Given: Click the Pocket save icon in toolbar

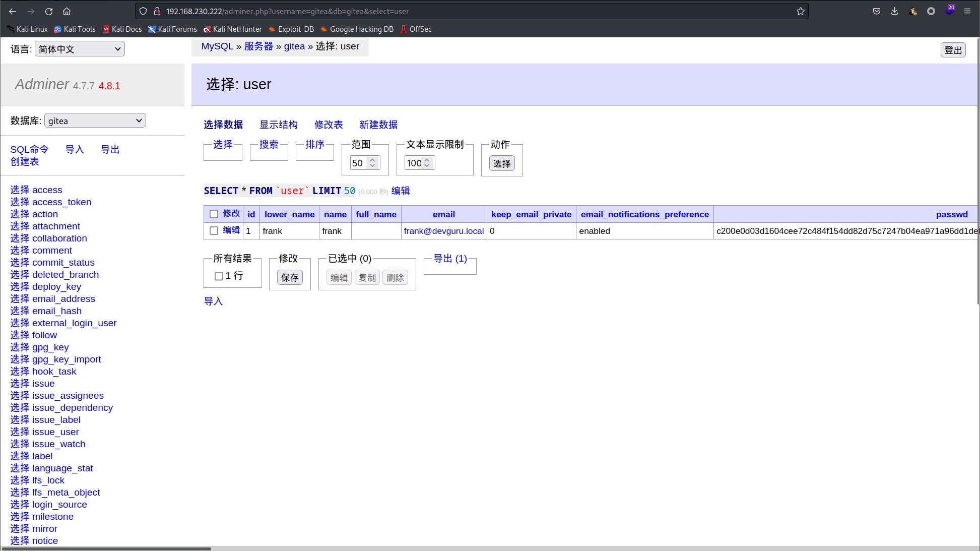Looking at the screenshot, I should (x=877, y=11).
